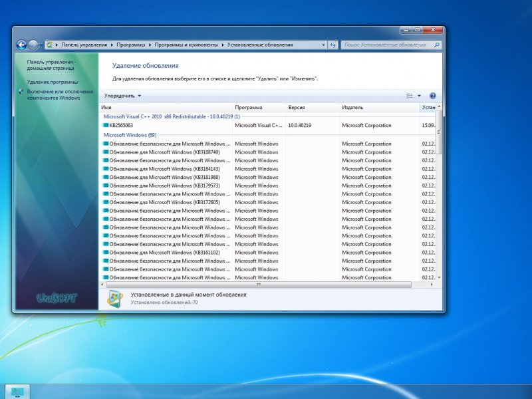The height and width of the screenshot is (399, 532).
Task: Open 'Включение или отключение компонентов Windows' link
Action: click(60, 94)
